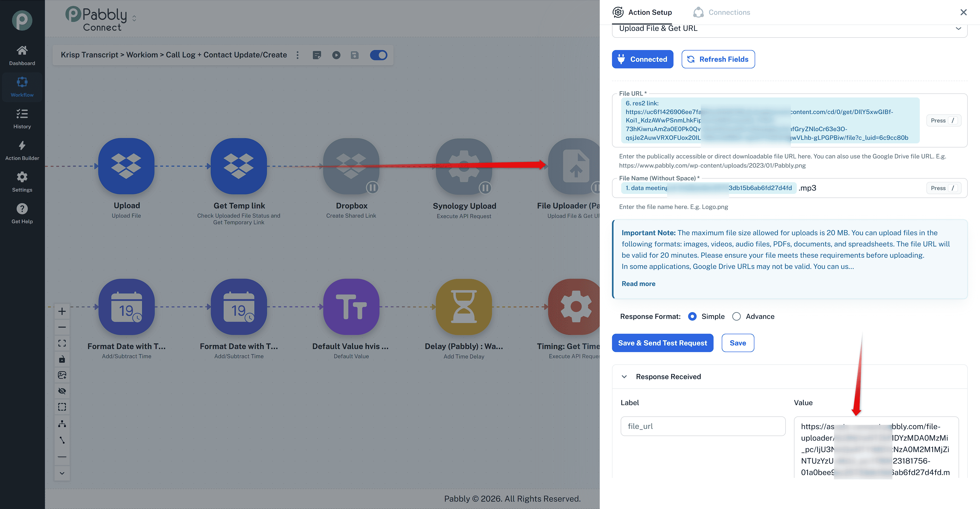The width and height of the screenshot is (980, 509).
Task: Click the fit-to-screen canvas icon
Action: point(62,343)
